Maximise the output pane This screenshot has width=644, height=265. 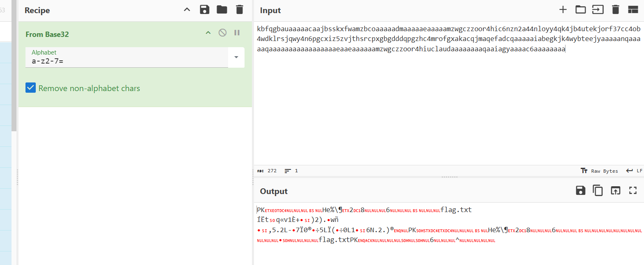click(632, 190)
